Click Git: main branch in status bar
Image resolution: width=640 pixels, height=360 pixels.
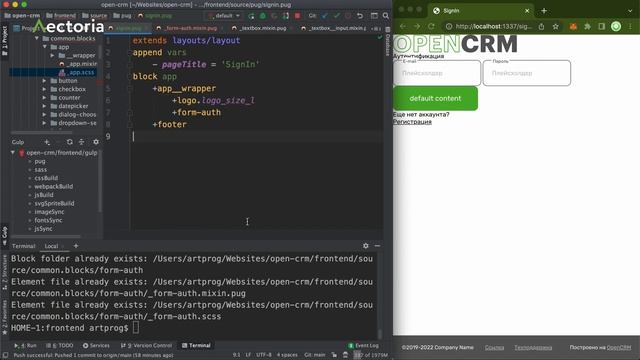315,355
